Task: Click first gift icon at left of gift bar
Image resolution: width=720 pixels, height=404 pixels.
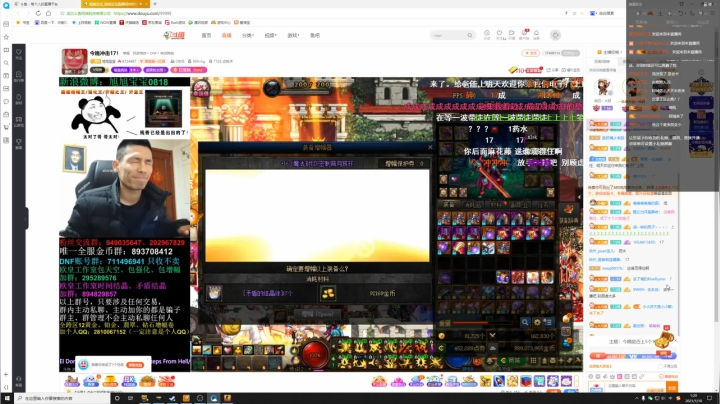Action: 72,381
